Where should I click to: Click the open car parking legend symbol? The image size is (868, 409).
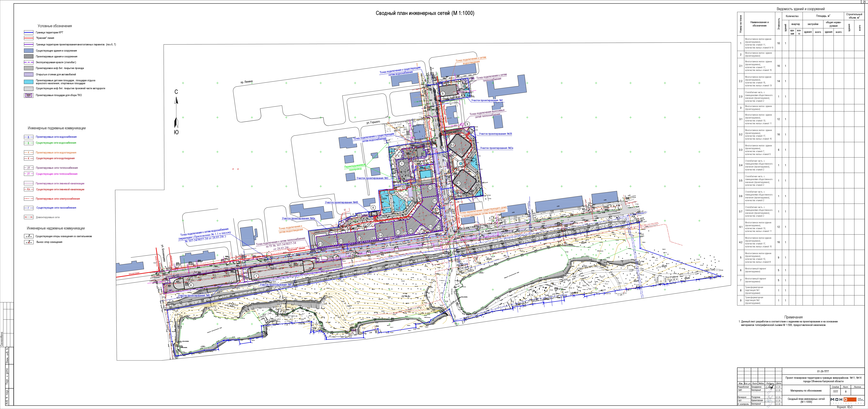click(29, 75)
